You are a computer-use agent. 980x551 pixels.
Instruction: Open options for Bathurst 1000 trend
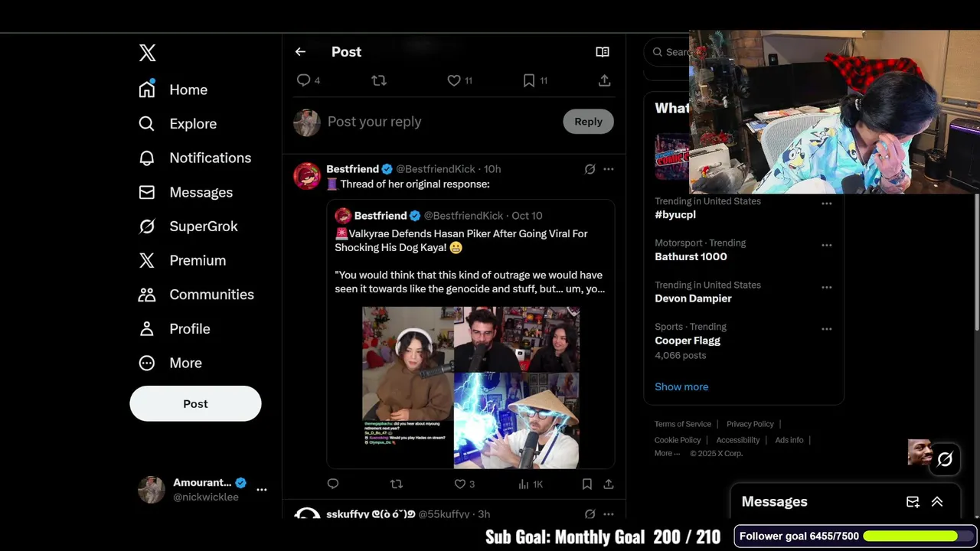coord(827,245)
